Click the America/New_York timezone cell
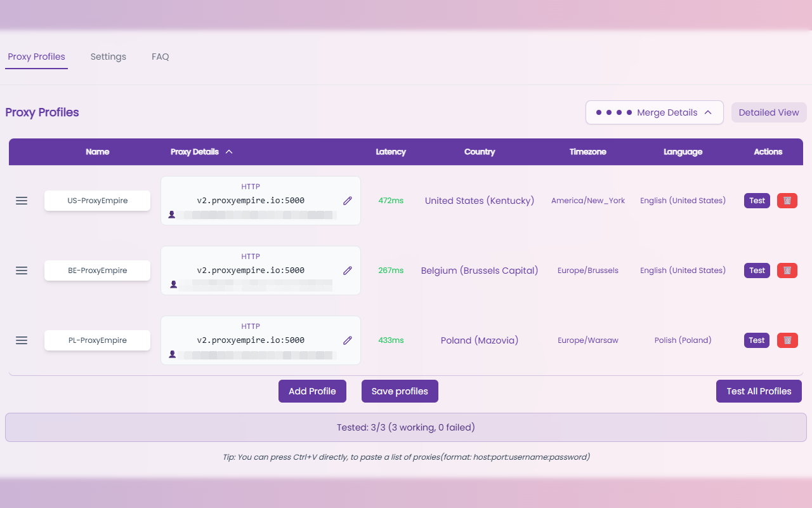This screenshot has height=508, width=812. 588,201
